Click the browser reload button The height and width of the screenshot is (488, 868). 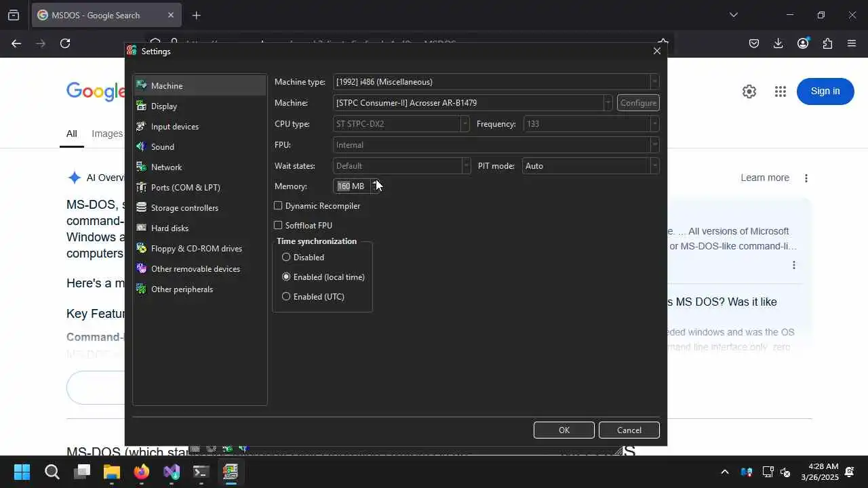(65, 43)
